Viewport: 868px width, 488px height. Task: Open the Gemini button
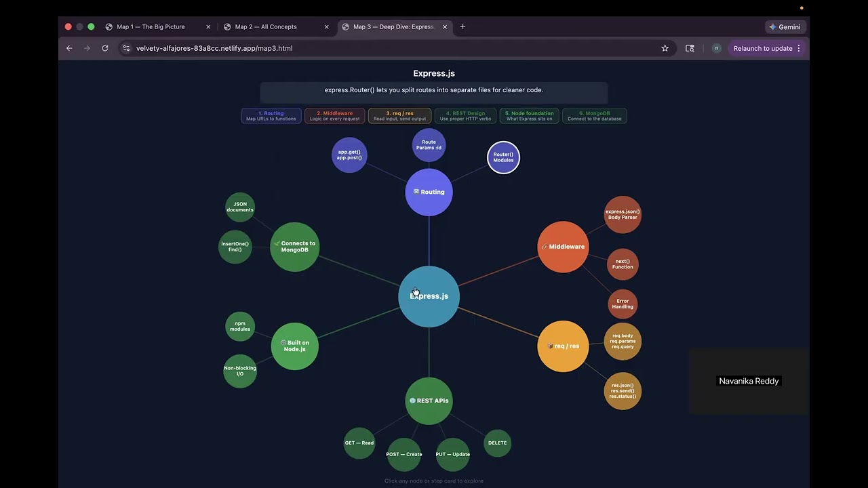[x=785, y=27]
